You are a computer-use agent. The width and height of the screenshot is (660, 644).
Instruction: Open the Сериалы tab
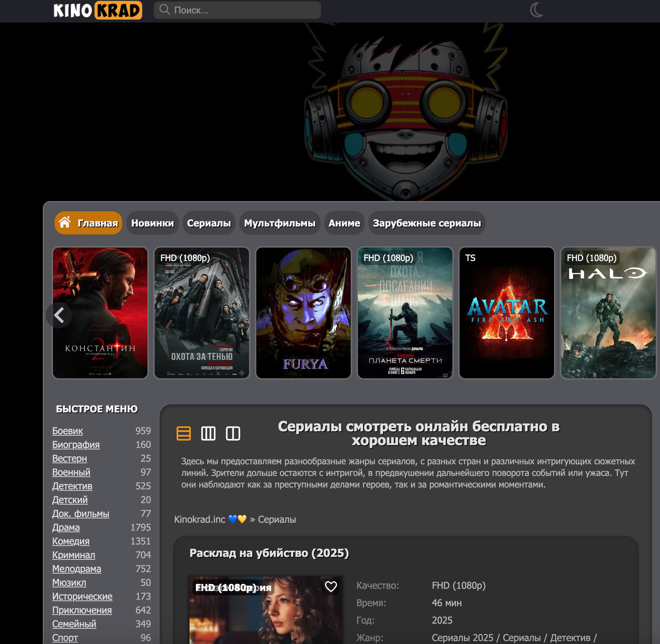click(x=209, y=223)
